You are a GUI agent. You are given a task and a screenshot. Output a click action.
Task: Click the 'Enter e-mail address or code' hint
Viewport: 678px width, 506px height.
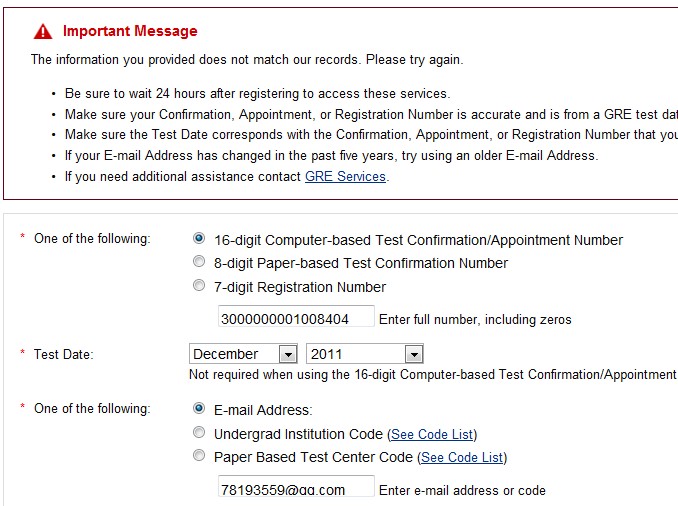point(462,490)
